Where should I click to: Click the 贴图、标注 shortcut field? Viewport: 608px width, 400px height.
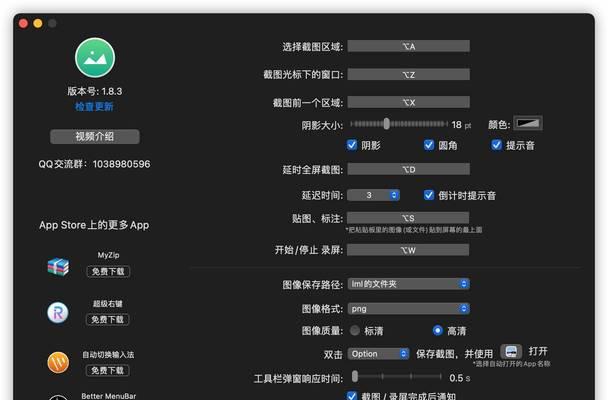click(x=408, y=218)
